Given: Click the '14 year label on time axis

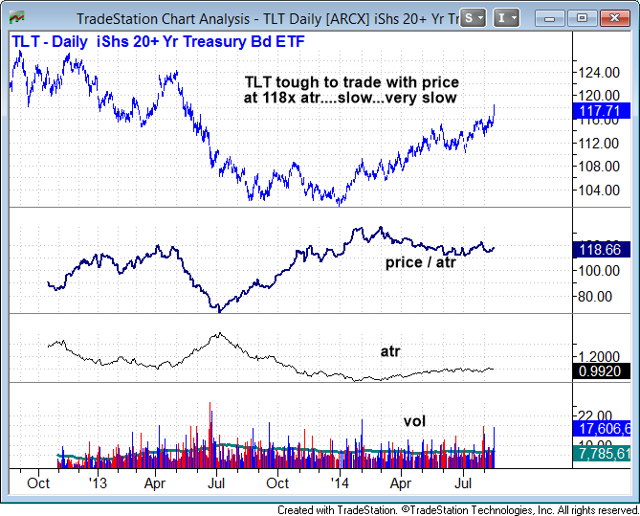Looking at the screenshot, I should [340, 483].
